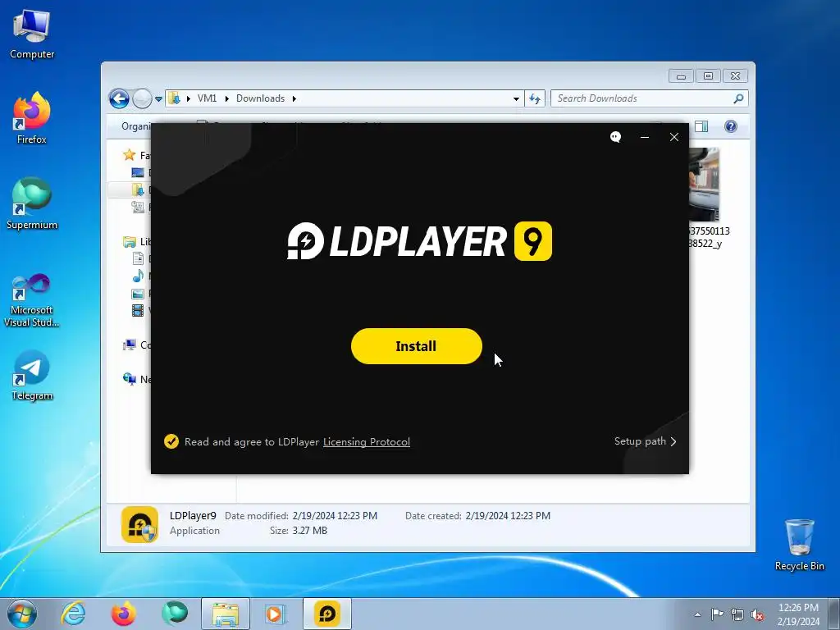Refresh the Downloads folder view
Screen dimensions: 840x630
[535, 98]
